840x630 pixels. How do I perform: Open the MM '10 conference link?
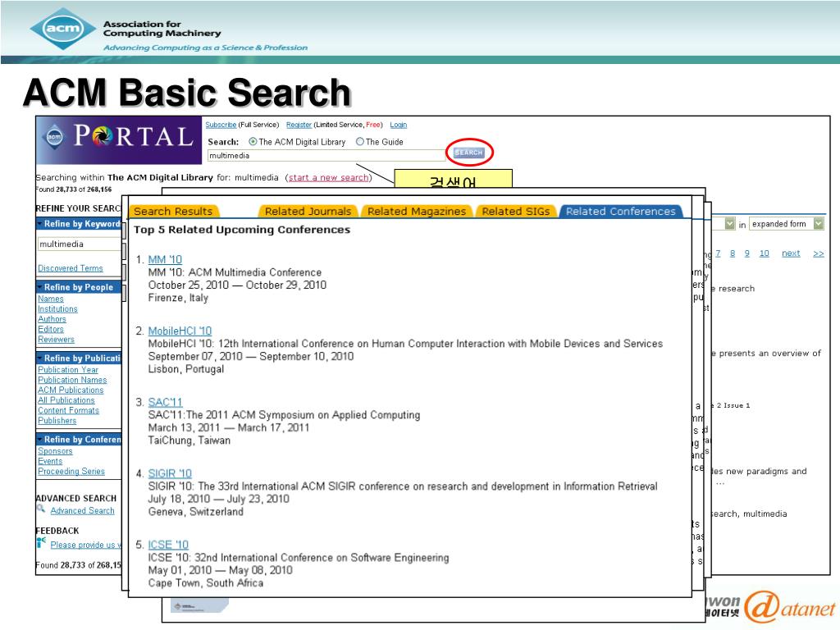[165, 259]
